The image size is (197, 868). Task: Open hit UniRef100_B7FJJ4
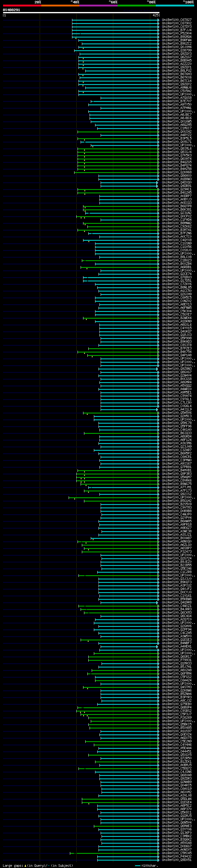176,30
